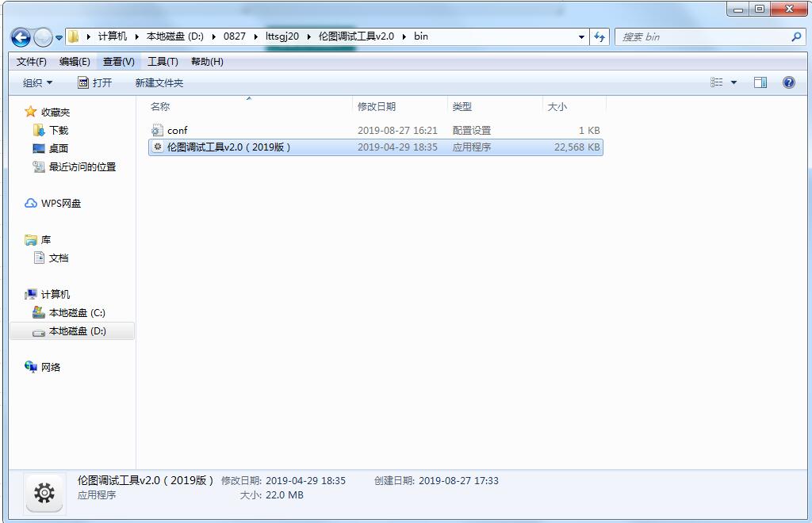Viewport: 812px width, 523px height.
Task: Open the 查看(V) menu
Action: (119, 62)
